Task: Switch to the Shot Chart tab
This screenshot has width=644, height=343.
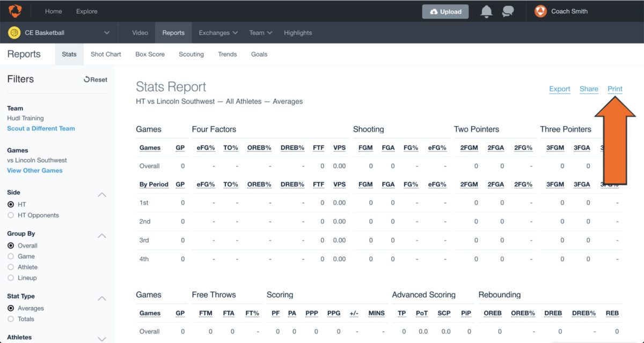Action: 106,54
